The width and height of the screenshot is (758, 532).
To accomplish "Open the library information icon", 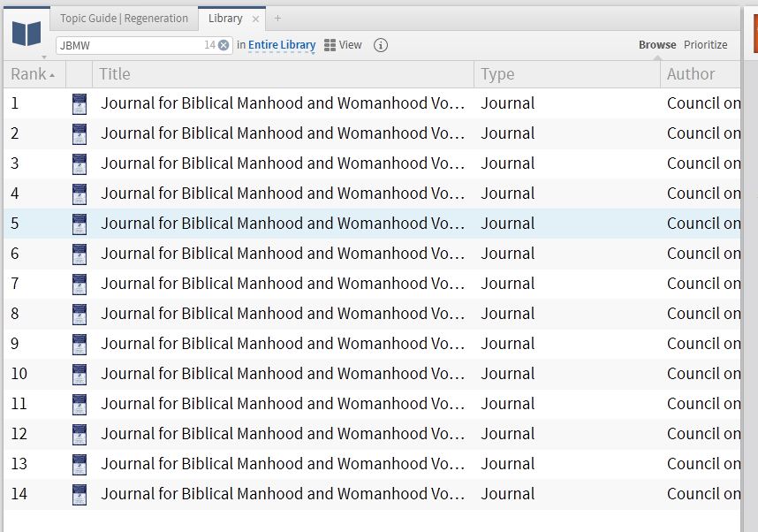I will pos(381,45).
